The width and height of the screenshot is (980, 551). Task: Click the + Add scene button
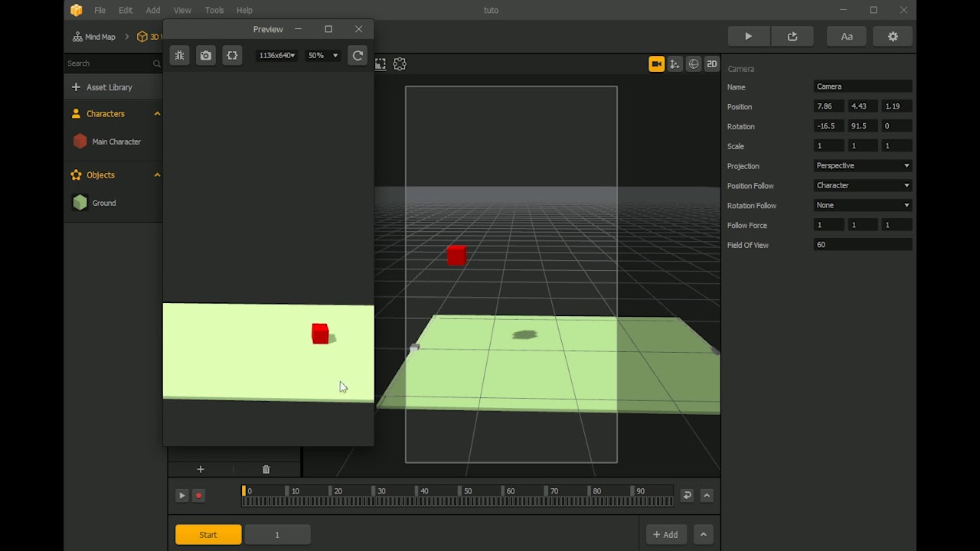(x=666, y=534)
